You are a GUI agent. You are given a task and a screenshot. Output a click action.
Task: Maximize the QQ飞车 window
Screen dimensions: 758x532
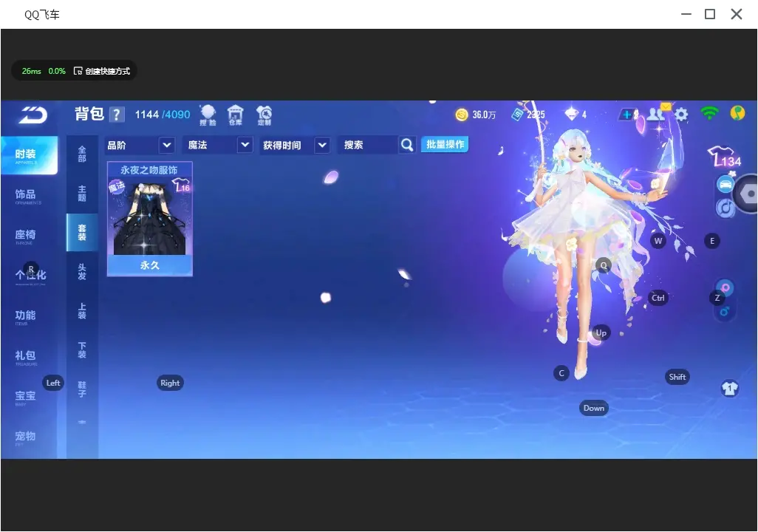[710, 14]
